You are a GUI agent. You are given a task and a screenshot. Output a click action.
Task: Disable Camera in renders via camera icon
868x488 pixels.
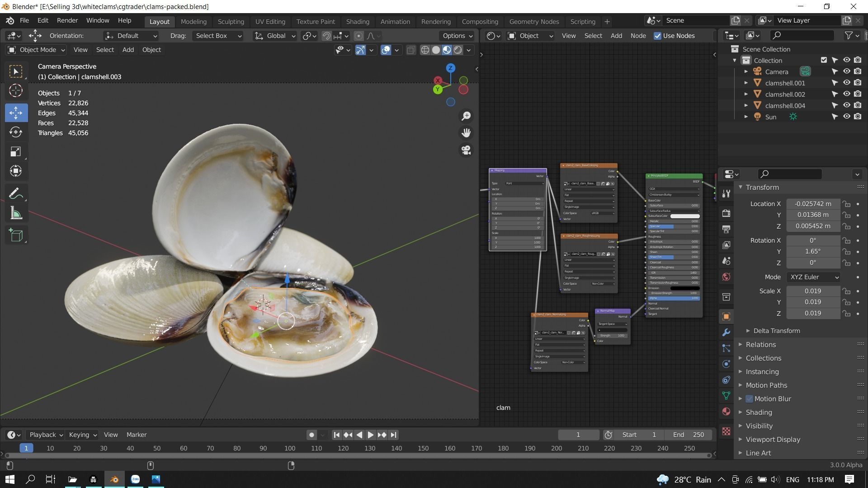pos(858,71)
